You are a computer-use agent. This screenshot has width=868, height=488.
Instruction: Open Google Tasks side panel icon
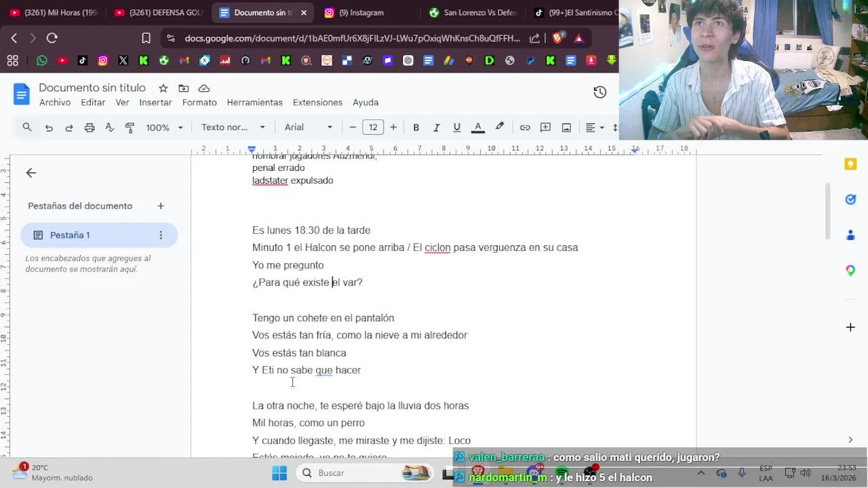pyautogui.click(x=850, y=199)
